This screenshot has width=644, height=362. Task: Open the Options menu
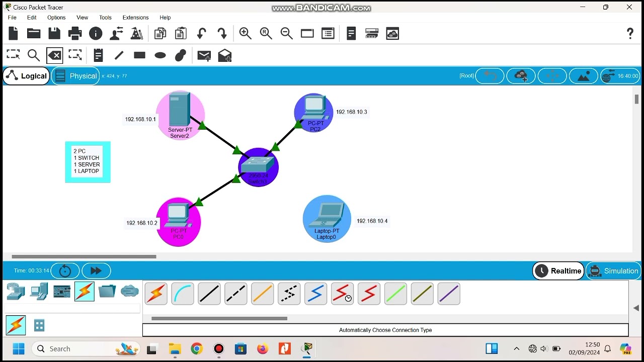tap(56, 17)
